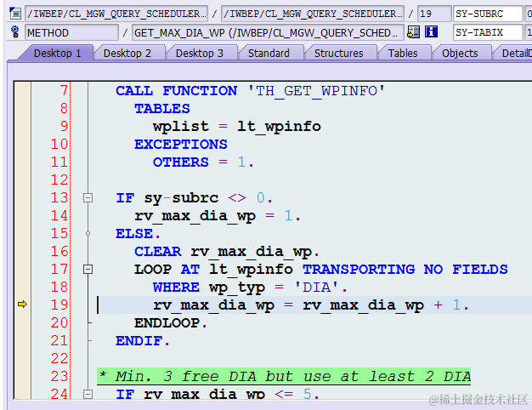Click the line number field showing 19
Image resolution: width=532 pixels, height=410 pixels.
pyautogui.click(x=434, y=14)
